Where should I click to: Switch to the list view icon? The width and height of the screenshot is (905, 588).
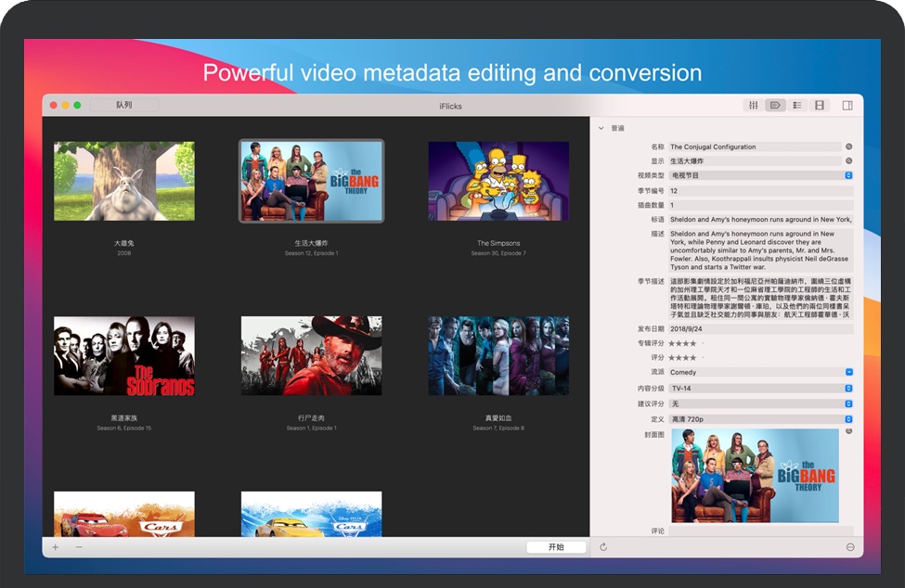(x=796, y=106)
